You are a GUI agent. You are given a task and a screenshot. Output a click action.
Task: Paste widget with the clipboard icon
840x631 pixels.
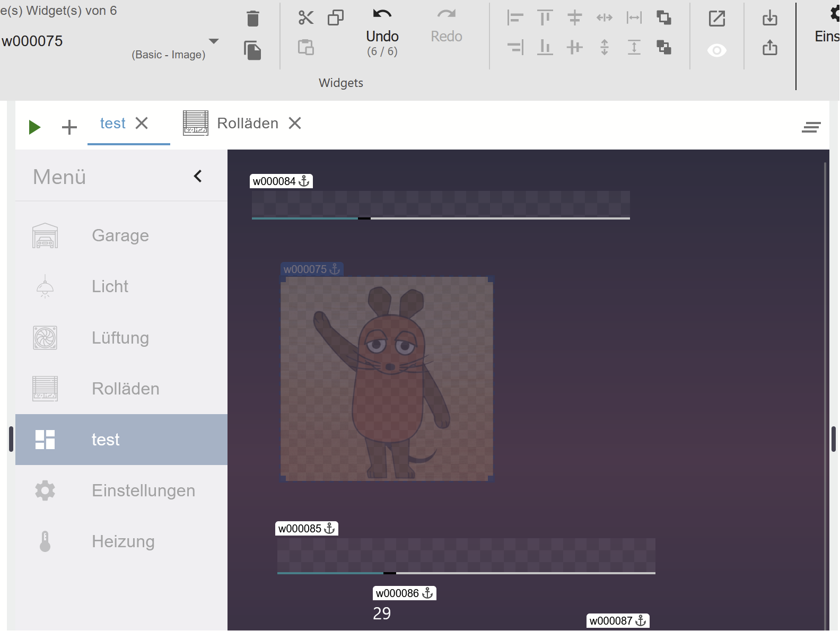point(306,47)
